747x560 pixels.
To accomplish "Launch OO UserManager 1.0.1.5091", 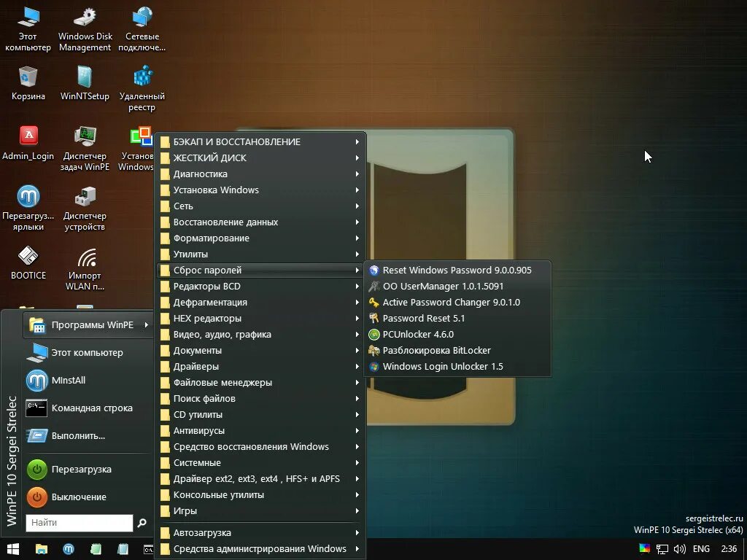I will [457, 286].
